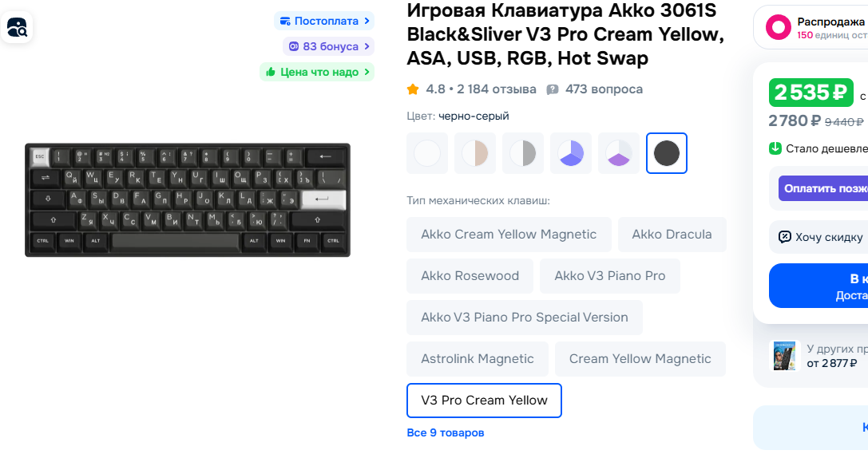Expand the 83 бонуса details chevron
The height and width of the screenshot is (454, 868).
point(367,46)
